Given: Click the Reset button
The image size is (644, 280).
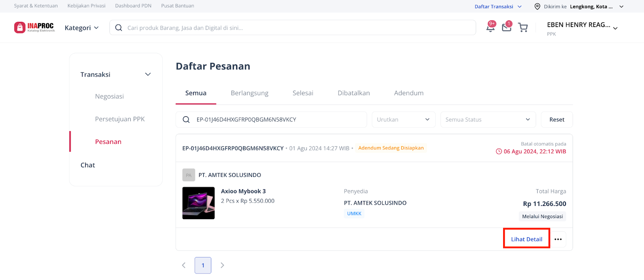Looking at the screenshot, I should point(557,120).
